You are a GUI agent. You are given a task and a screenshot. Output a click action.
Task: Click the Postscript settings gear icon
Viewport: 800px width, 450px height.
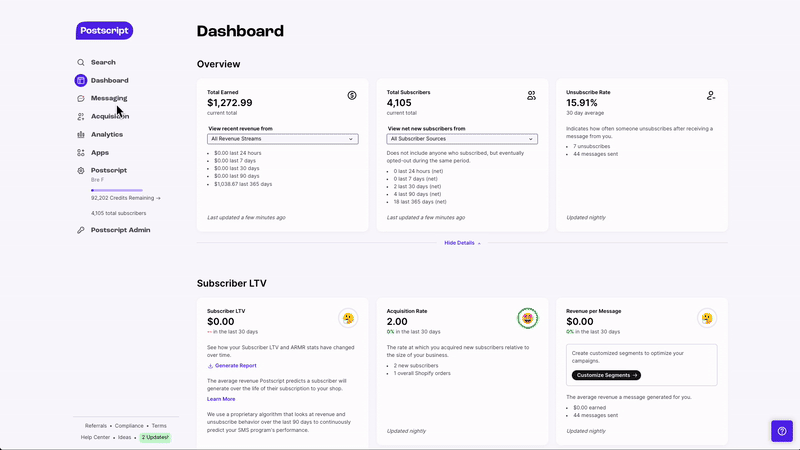[81, 171]
